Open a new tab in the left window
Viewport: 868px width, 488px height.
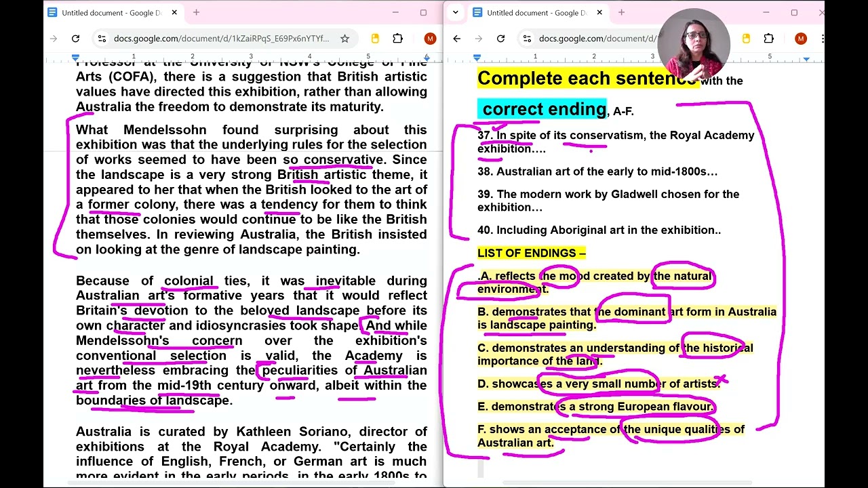[x=196, y=12]
